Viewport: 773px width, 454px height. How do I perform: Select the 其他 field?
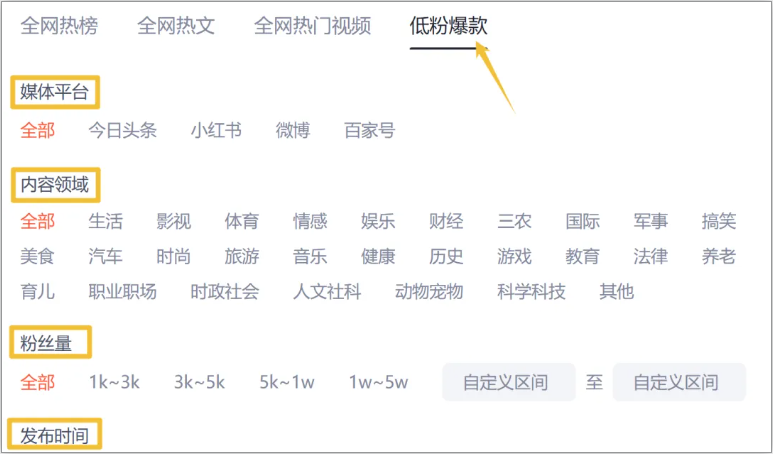click(x=617, y=292)
